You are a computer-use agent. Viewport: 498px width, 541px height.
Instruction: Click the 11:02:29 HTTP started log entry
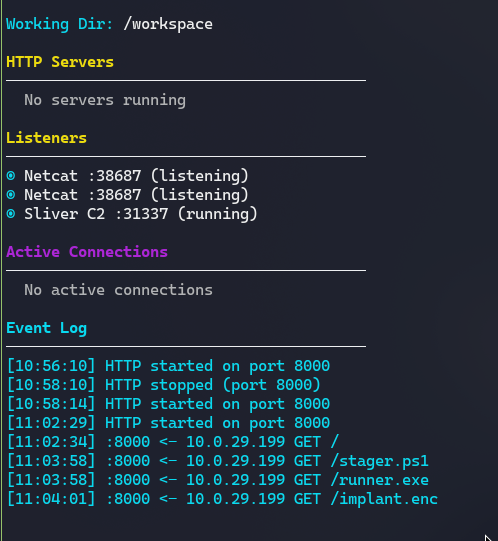168,423
